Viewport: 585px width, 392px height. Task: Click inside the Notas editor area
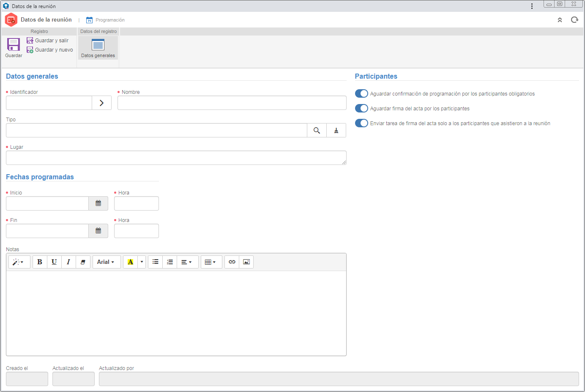176,313
